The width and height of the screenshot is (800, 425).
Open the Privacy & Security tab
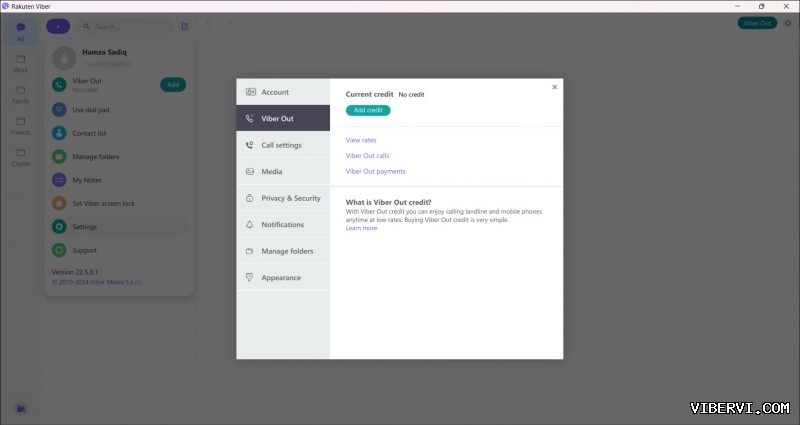[282, 198]
